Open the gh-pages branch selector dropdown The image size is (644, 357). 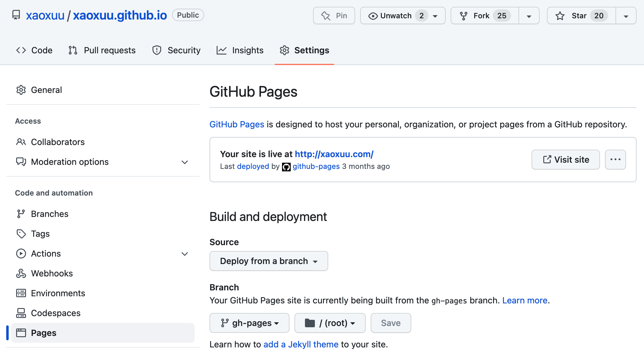point(249,323)
